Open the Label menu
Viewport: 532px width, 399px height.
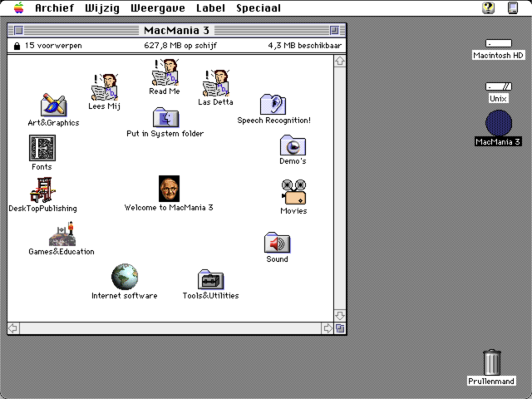coord(210,7)
